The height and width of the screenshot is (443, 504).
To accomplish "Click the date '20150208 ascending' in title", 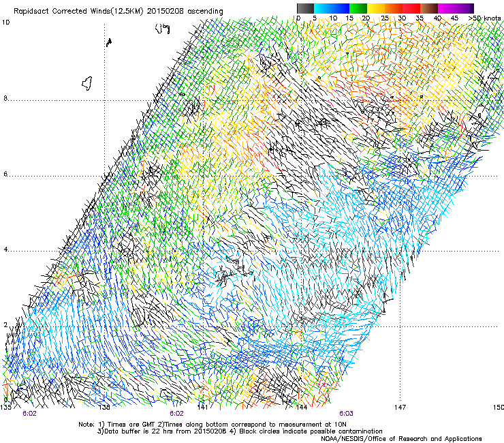I will pos(185,12).
